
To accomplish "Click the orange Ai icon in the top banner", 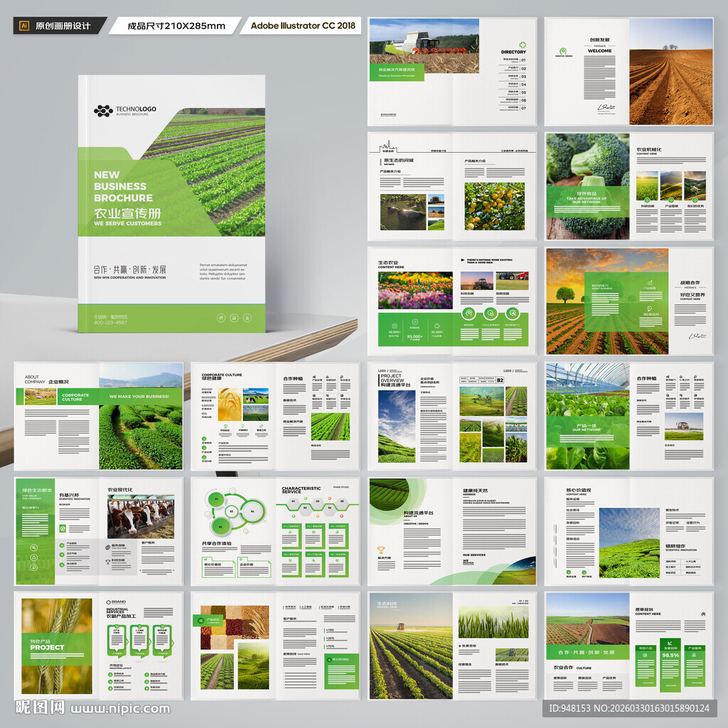I will [24, 26].
